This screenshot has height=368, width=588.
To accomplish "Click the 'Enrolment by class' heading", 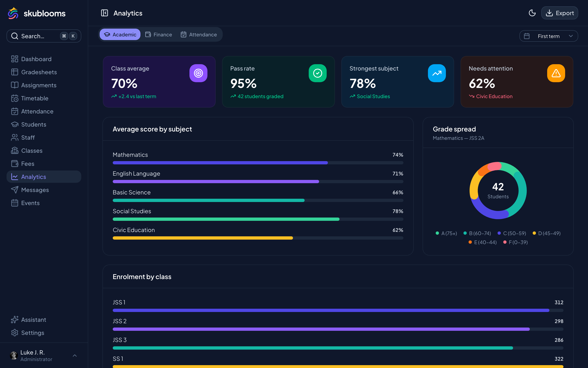I will click(x=142, y=277).
